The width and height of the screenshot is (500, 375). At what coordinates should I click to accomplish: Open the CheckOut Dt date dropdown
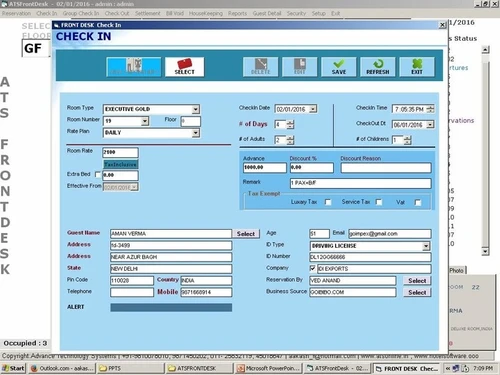pos(430,125)
